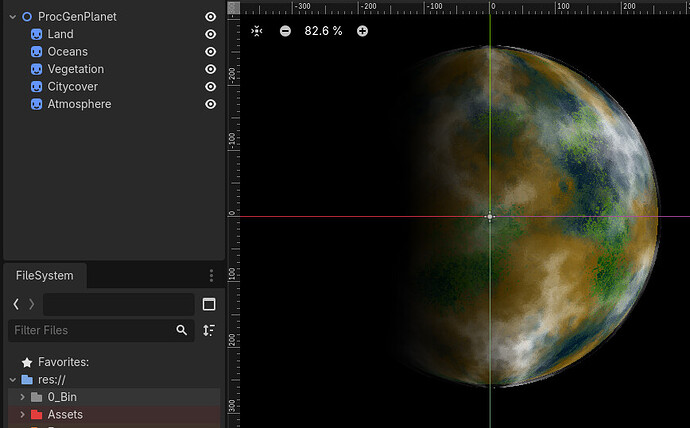Image resolution: width=690 pixels, height=428 pixels.
Task: Select the res:// root folder
Action: point(48,380)
